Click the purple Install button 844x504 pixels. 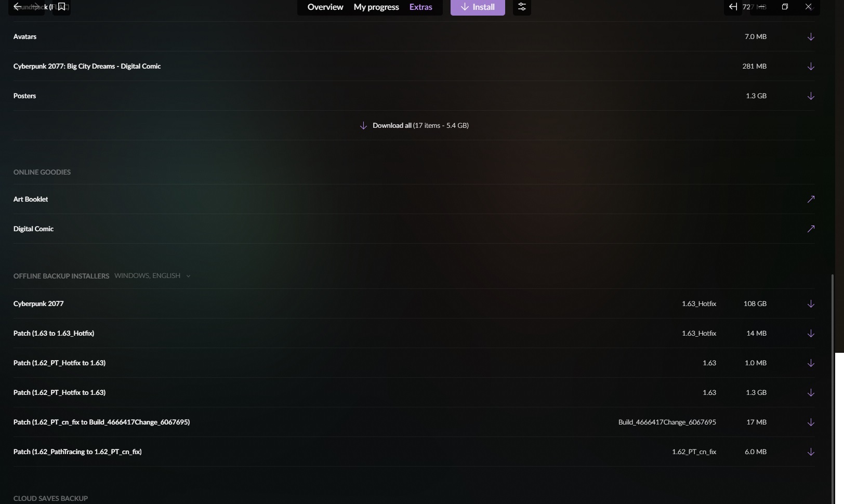[x=478, y=7]
